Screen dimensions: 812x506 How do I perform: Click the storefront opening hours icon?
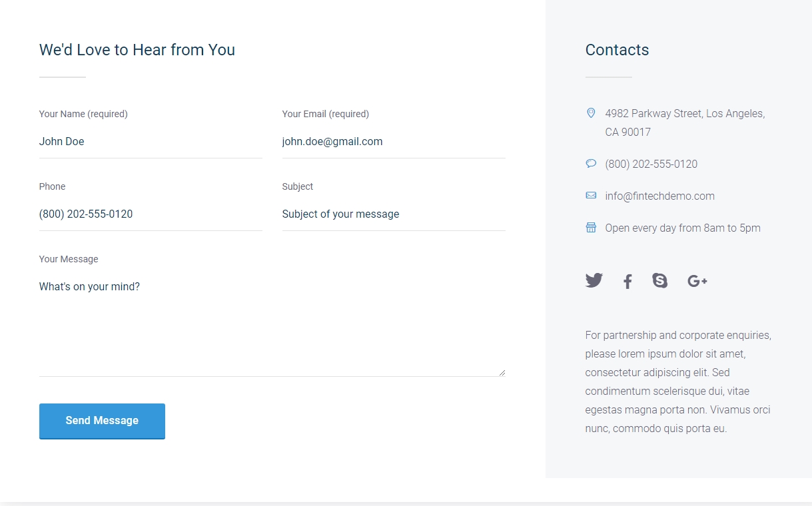591,228
